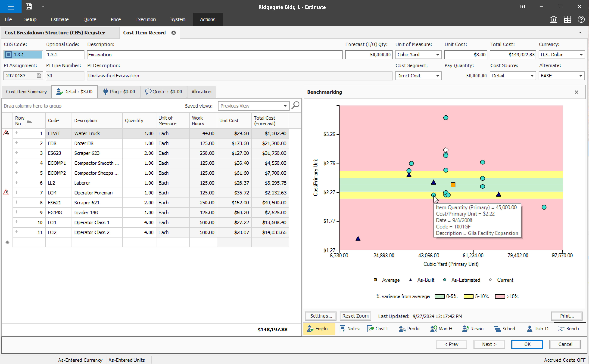Toggle As-Entered Currency in the status bar
589x364 pixels.
pos(80,360)
